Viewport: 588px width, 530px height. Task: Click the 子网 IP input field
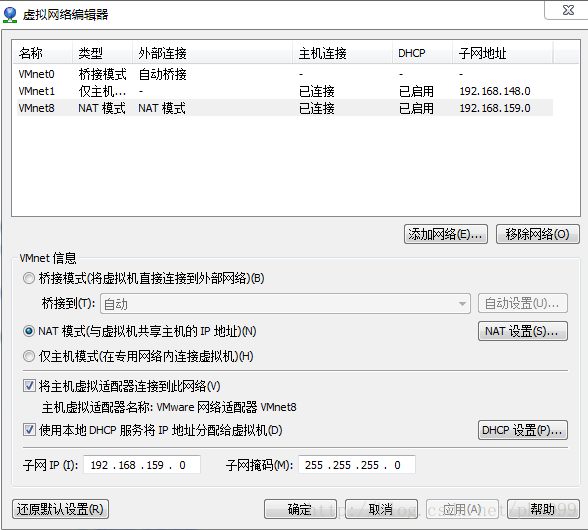142,465
